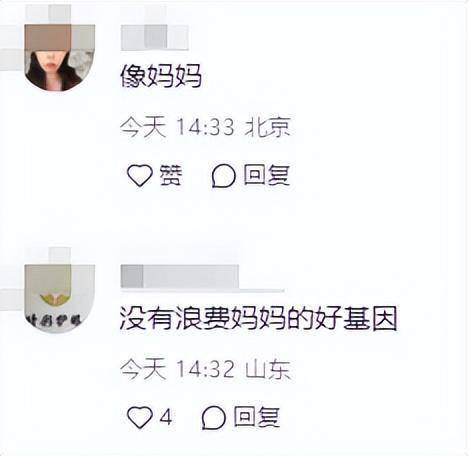
Task: Open the lotus logo avatar's profile
Action: pos(60,299)
